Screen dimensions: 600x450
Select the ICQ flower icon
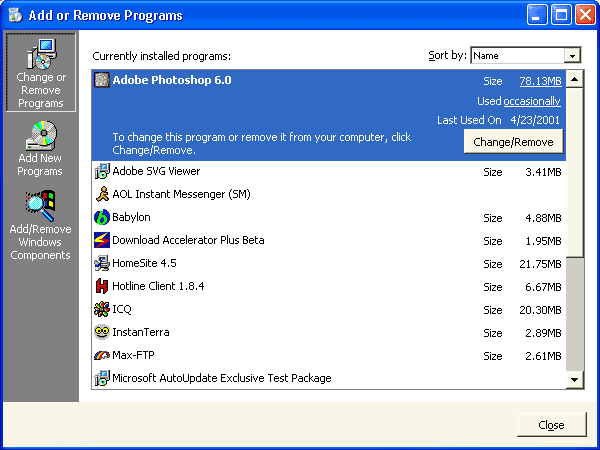tap(101, 309)
